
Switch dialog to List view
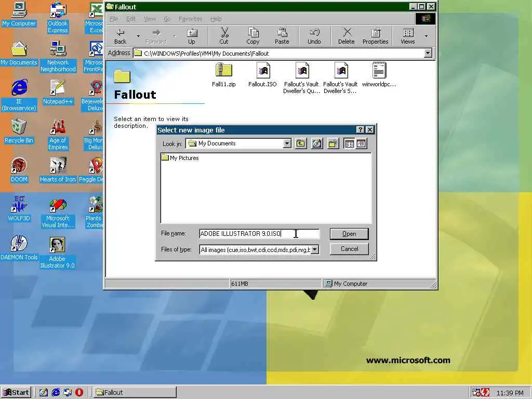(349, 143)
